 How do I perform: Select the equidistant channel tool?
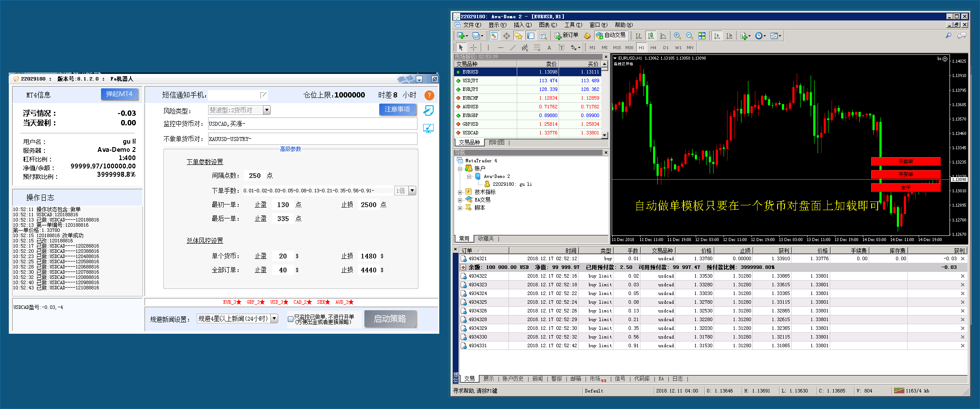pos(525,47)
